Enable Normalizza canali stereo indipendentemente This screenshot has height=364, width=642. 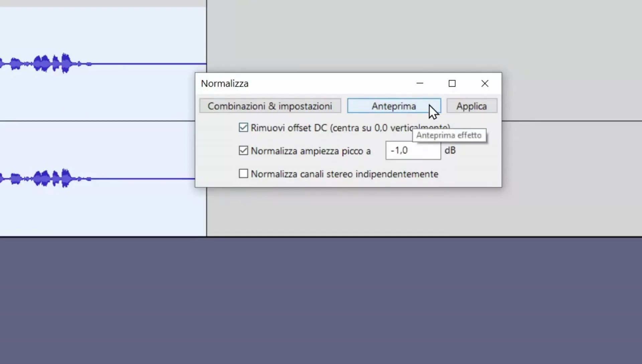click(x=243, y=174)
